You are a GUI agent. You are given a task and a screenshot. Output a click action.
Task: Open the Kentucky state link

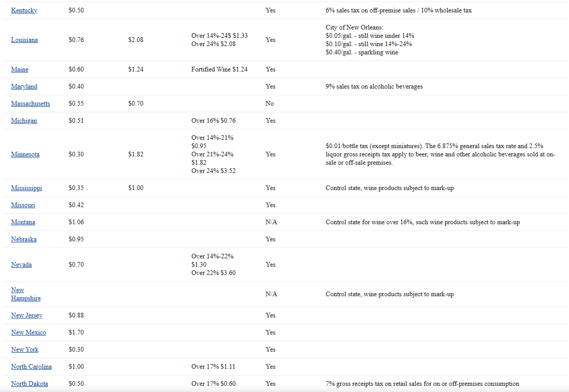click(24, 10)
